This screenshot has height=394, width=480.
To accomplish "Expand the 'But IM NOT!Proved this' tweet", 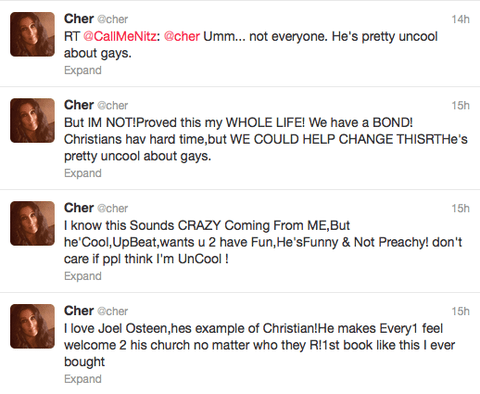I will 83,173.
